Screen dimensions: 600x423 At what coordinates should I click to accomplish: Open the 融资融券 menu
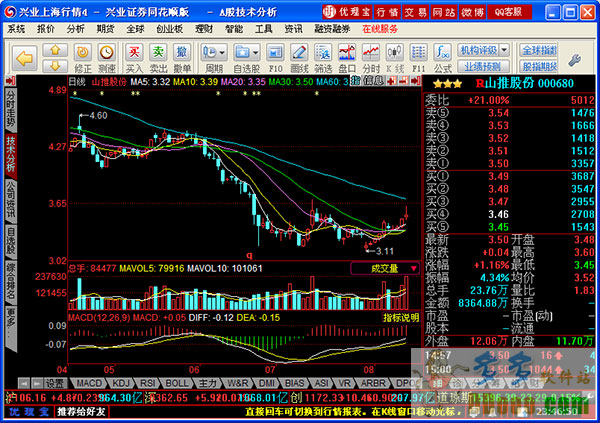click(x=332, y=29)
